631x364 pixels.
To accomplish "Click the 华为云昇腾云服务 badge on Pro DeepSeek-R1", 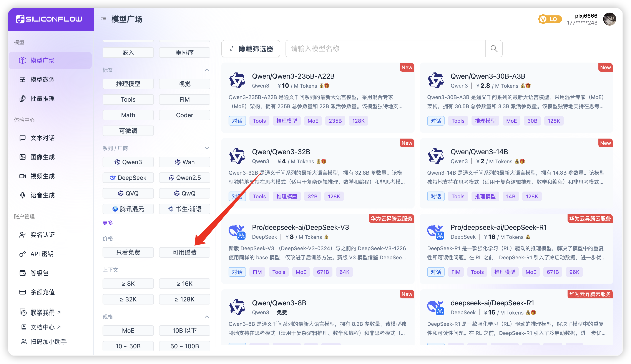I will [590, 218].
